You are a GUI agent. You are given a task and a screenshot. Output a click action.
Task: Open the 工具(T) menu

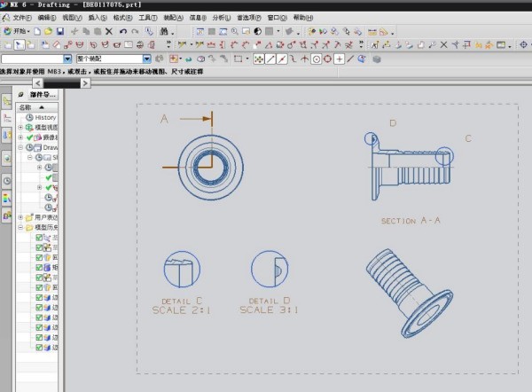(x=148, y=18)
